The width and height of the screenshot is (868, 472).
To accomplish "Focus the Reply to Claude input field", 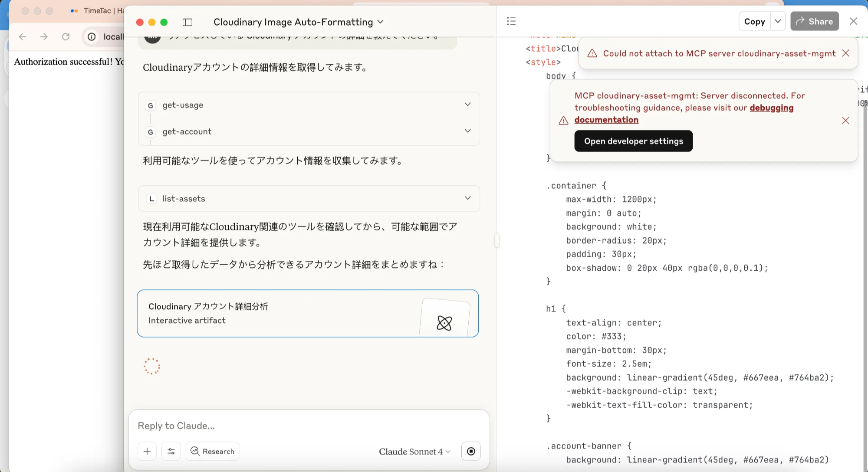I will coord(309,426).
